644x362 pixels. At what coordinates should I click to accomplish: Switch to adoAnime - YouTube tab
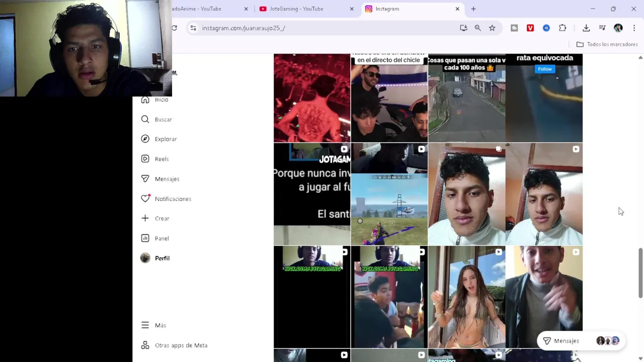(211, 9)
